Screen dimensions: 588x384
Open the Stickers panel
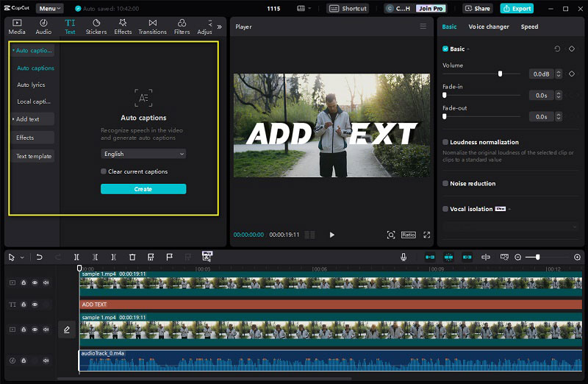[96, 27]
